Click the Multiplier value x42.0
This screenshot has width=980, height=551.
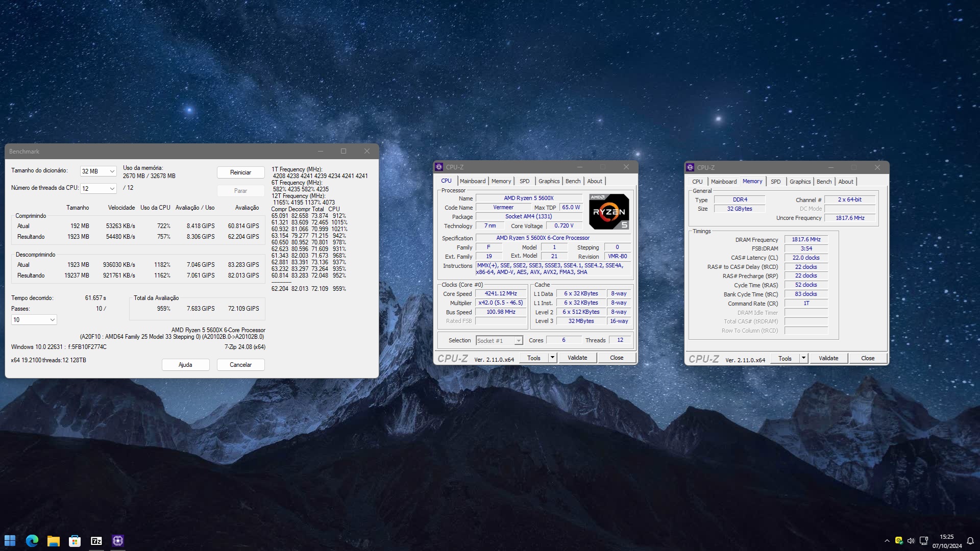[501, 303]
